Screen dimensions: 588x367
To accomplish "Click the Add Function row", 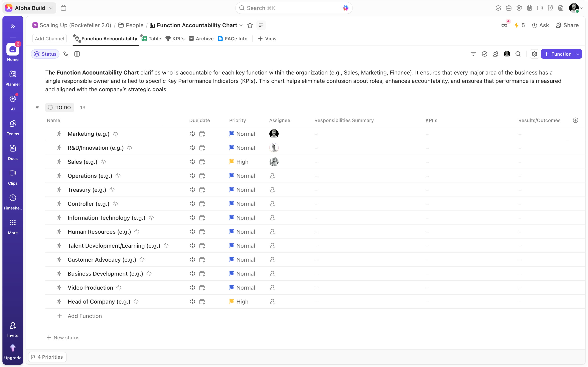I will pos(84,316).
